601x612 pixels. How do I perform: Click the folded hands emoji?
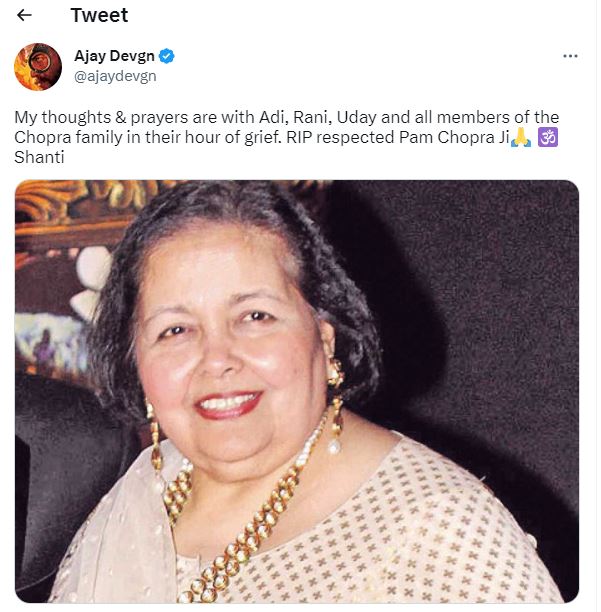click(520, 137)
